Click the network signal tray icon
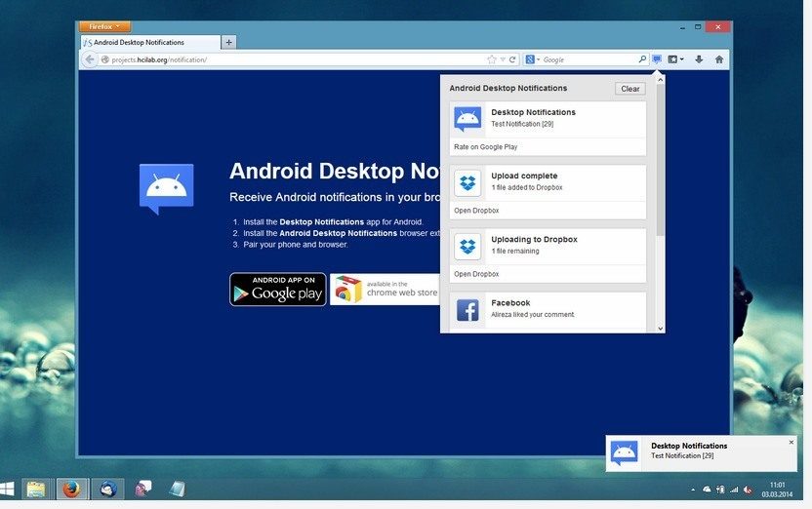The image size is (812, 509). click(x=734, y=489)
